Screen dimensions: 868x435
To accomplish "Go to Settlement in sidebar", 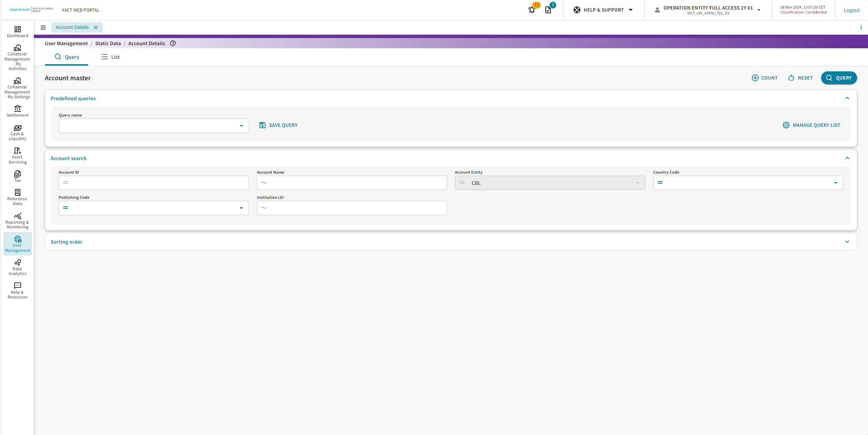I will [x=17, y=111].
